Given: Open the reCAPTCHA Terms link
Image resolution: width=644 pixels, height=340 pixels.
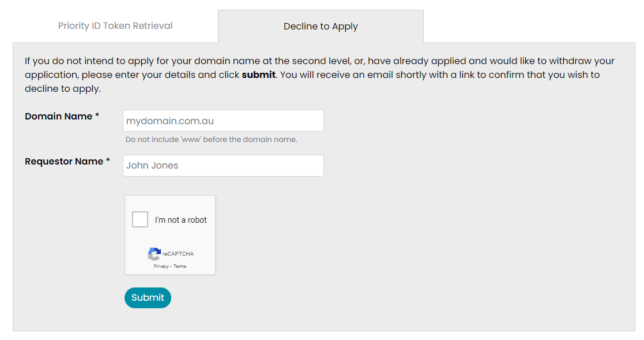Looking at the screenshot, I should pos(180,266).
